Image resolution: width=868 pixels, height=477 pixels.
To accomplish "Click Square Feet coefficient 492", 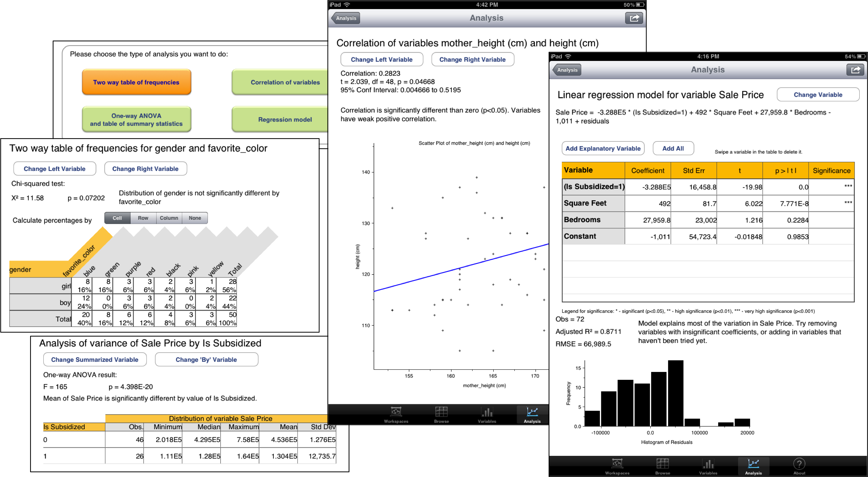I will 665,204.
